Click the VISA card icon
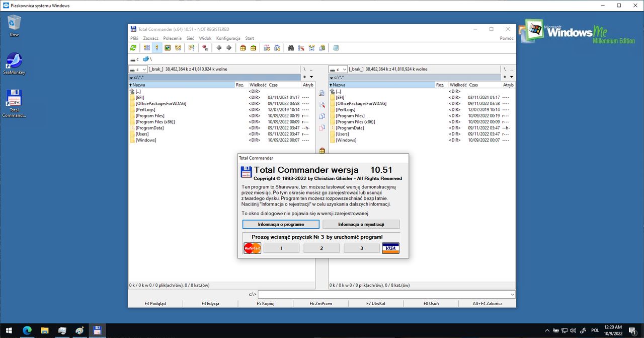The image size is (644, 338). point(390,248)
